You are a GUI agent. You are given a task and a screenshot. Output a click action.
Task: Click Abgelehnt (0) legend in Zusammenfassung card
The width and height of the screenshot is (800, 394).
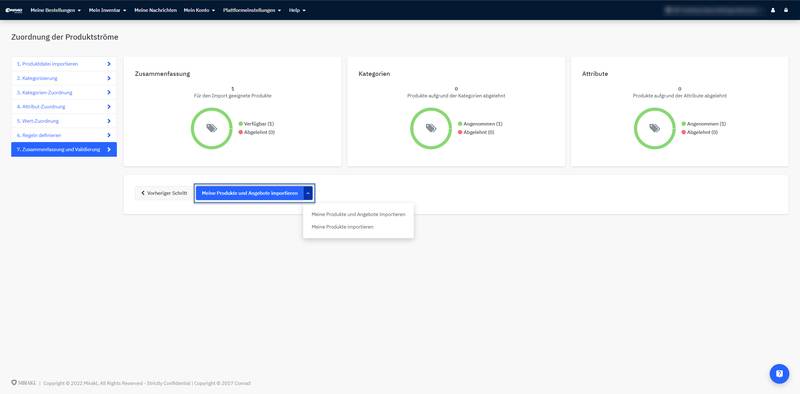pyautogui.click(x=257, y=132)
